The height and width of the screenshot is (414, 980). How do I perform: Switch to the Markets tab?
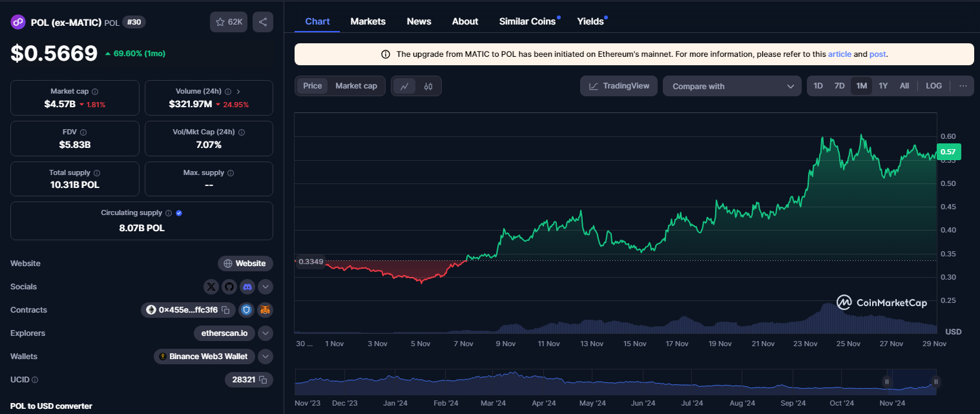pyautogui.click(x=368, y=21)
